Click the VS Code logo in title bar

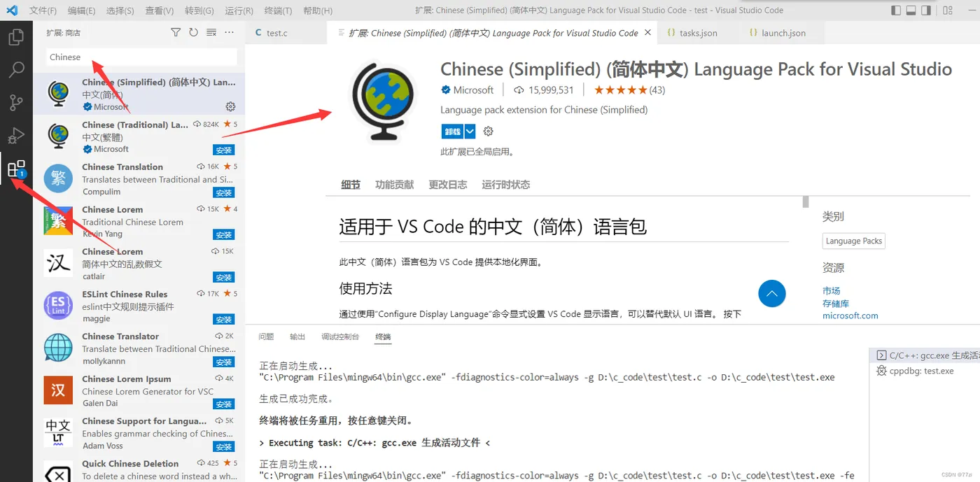tap(11, 10)
